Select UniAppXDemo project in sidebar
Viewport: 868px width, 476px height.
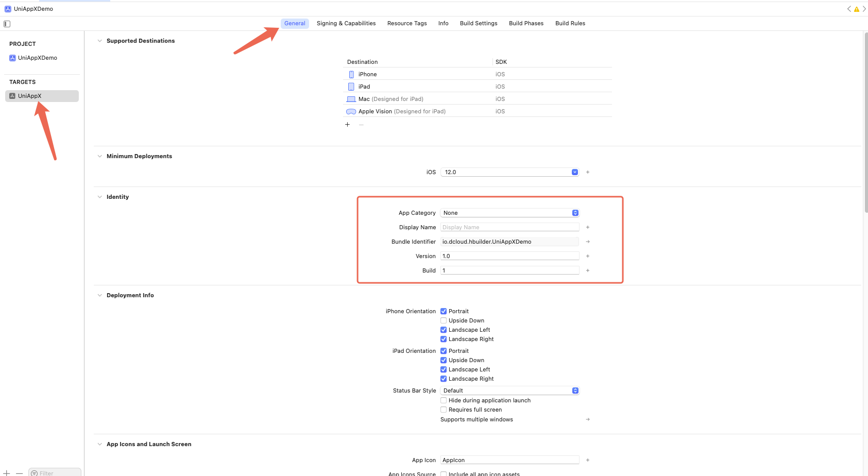click(x=33, y=58)
